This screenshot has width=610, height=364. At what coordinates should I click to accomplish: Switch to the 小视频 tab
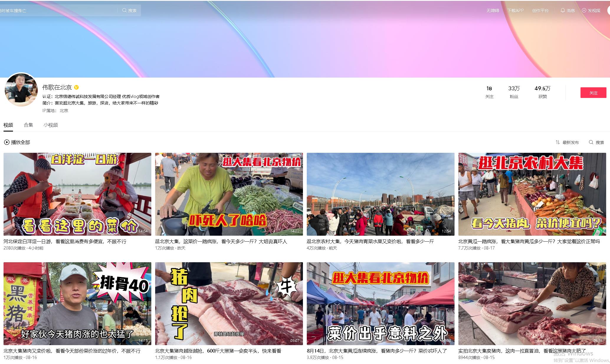50,125
